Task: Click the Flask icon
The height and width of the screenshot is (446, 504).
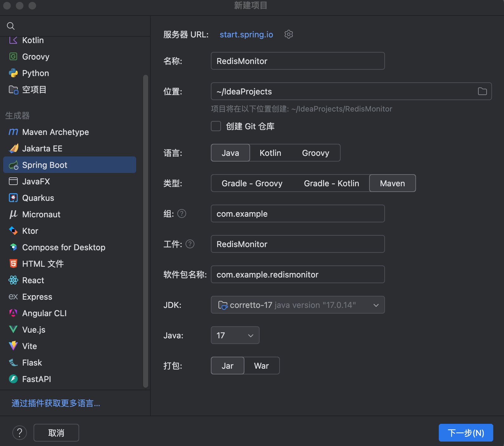Action: (13, 363)
